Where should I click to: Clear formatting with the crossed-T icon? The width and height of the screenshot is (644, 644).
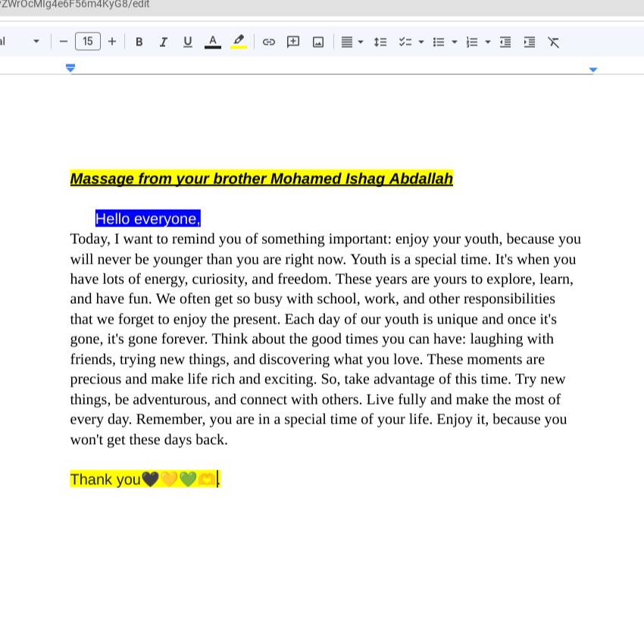tap(553, 42)
